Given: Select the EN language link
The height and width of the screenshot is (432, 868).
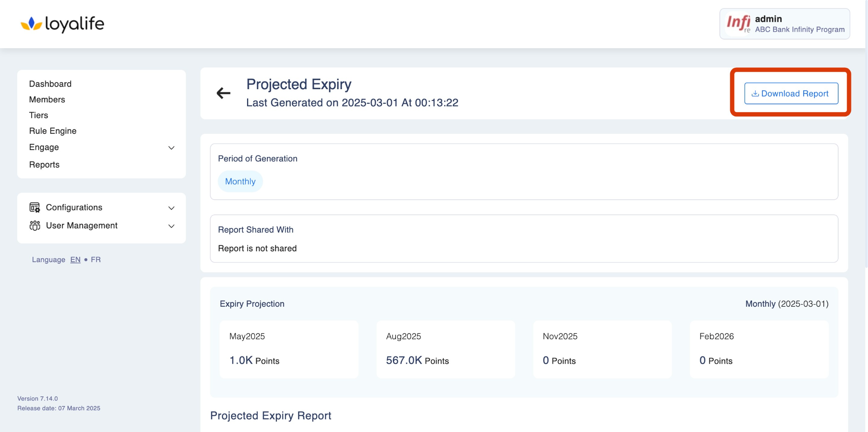Looking at the screenshot, I should tap(75, 259).
